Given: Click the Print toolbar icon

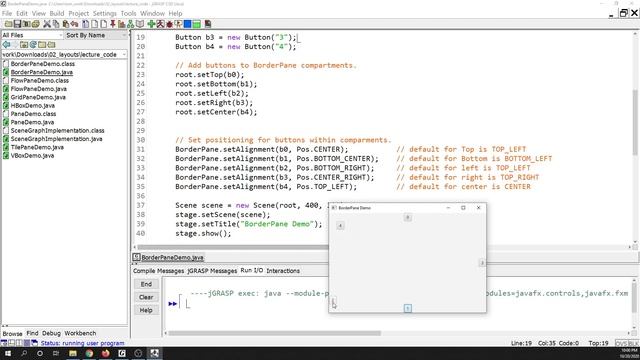Looking at the screenshot, I should [x=36, y=24].
